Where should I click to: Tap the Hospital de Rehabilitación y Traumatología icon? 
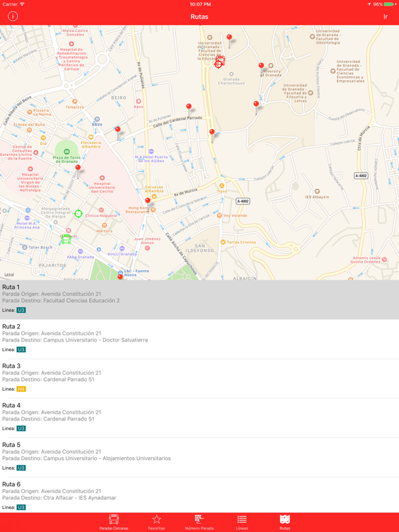point(71,44)
